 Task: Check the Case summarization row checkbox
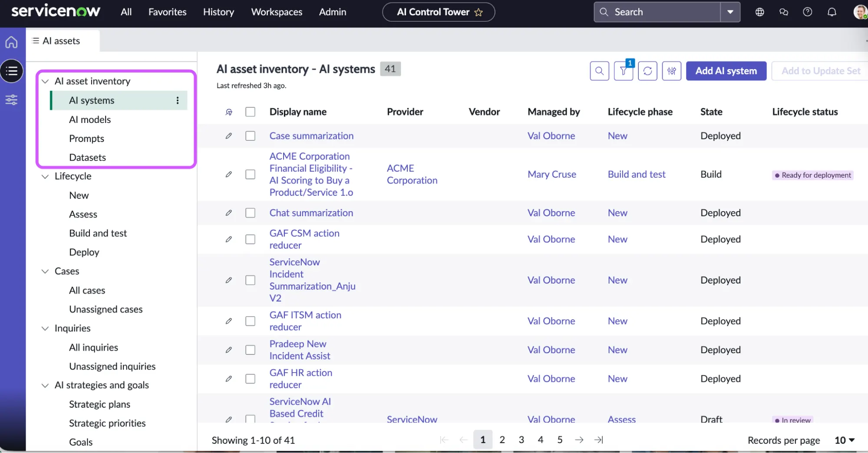tap(250, 136)
